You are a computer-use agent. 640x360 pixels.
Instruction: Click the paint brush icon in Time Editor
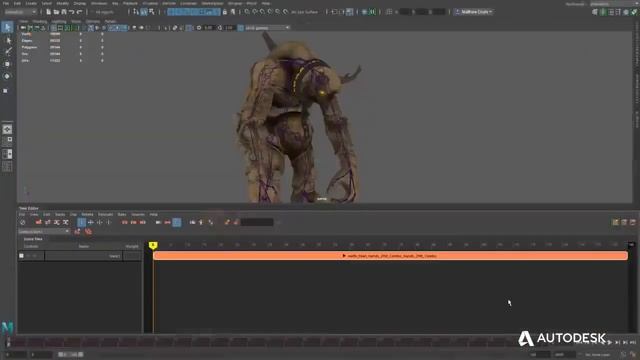pos(227,222)
